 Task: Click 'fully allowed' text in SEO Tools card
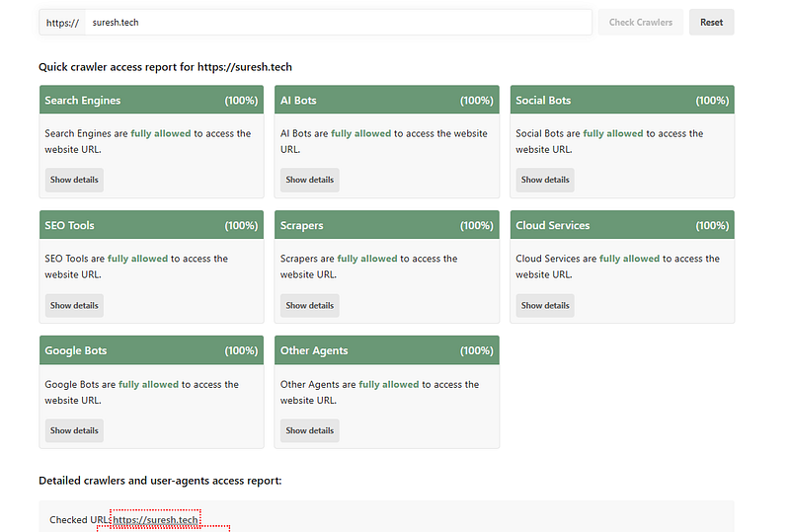pyautogui.click(x=137, y=259)
